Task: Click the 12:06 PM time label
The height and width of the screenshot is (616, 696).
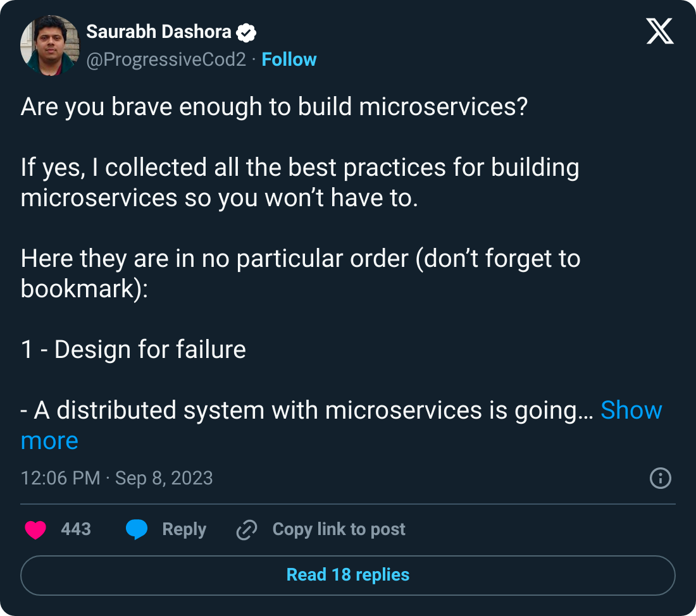Action: pyautogui.click(x=60, y=479)
